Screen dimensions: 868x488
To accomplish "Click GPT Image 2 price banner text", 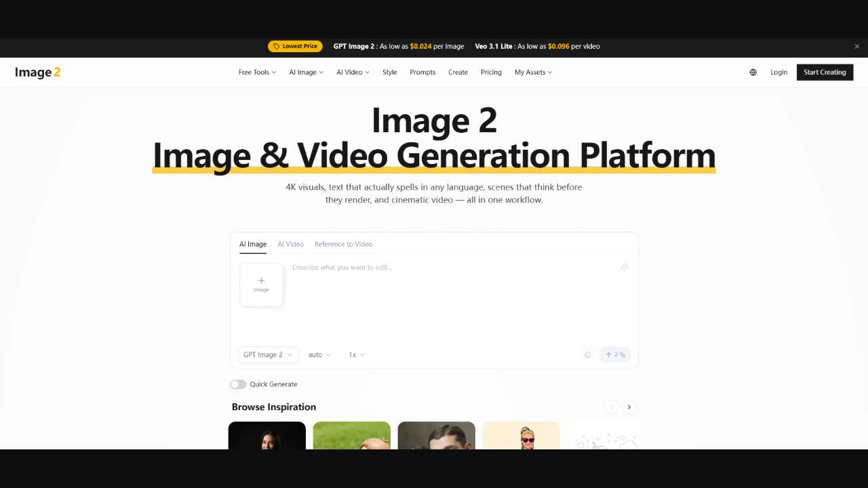I will (x=399, y=46).
